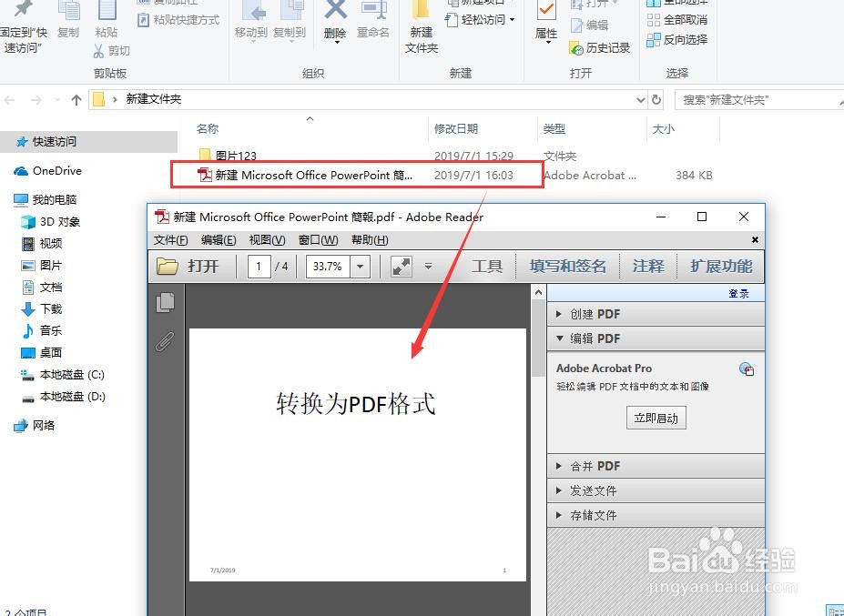The image size is (844, 616).
Task: Open the Edit menu in Adobe Reader
Action: (x=219, y=240)
